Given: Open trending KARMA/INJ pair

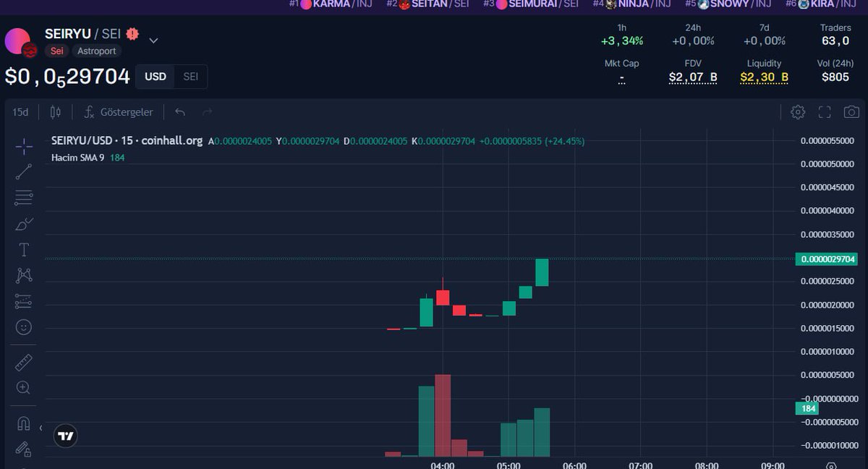Looking at the screenshot, I should (331, 4).
